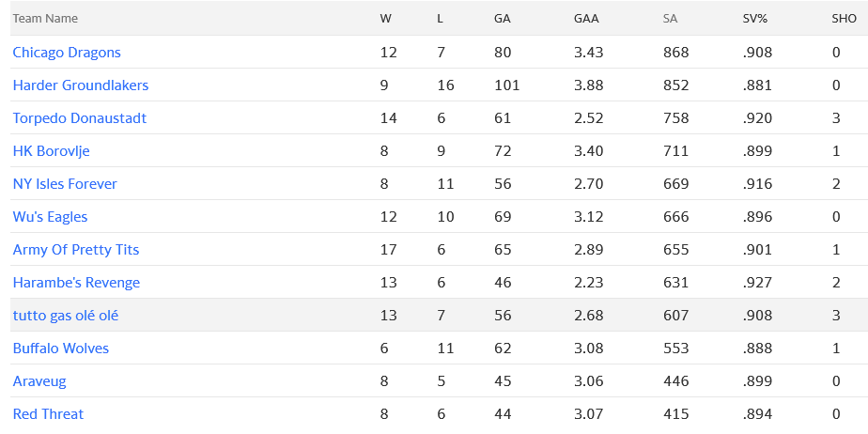868x434 pixels.
Task: Sort by the SHO shutouts column
Action: (844, 19)
